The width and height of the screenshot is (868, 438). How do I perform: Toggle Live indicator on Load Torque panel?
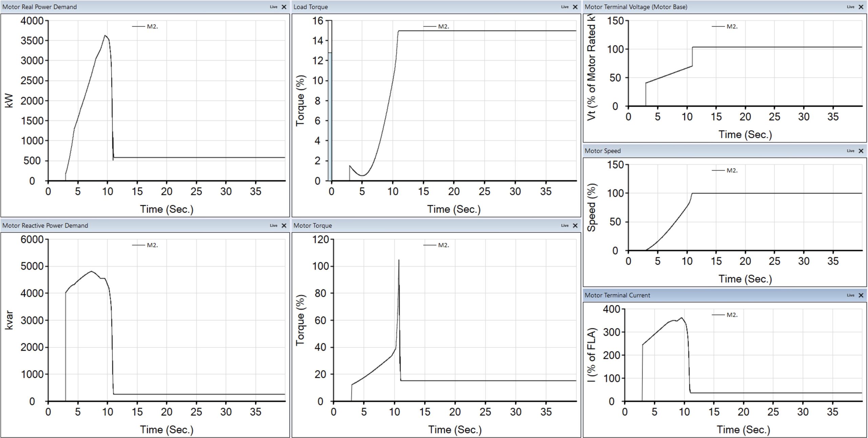(565, 7)
